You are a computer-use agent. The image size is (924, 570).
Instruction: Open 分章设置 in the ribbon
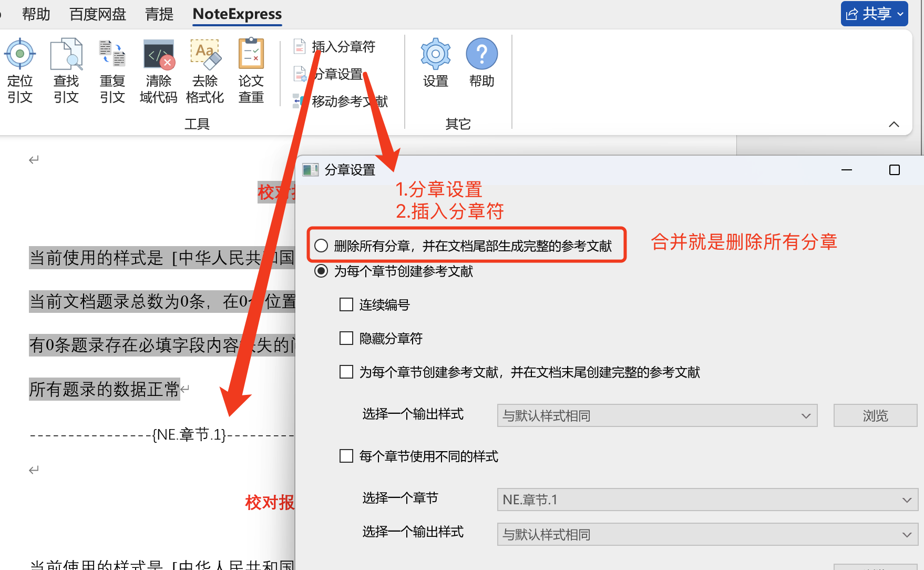point(328,74)
